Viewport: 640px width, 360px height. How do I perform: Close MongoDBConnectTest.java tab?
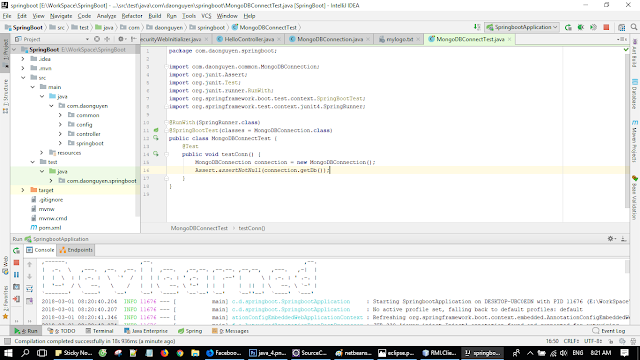[x=509, y=39]
